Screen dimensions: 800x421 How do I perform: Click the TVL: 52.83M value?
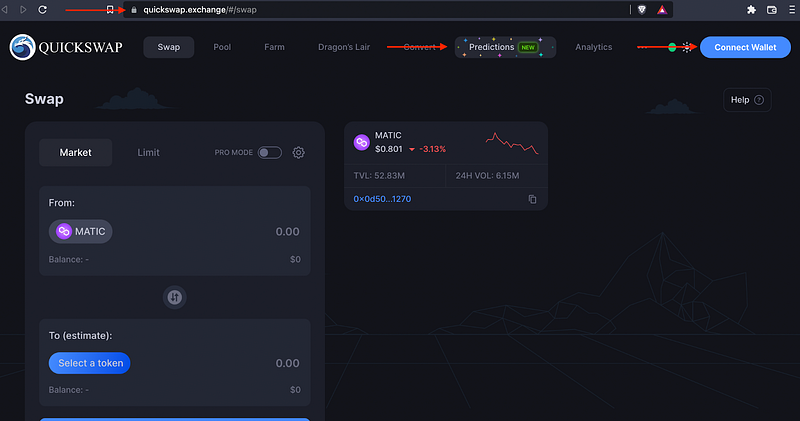point(379,176)
